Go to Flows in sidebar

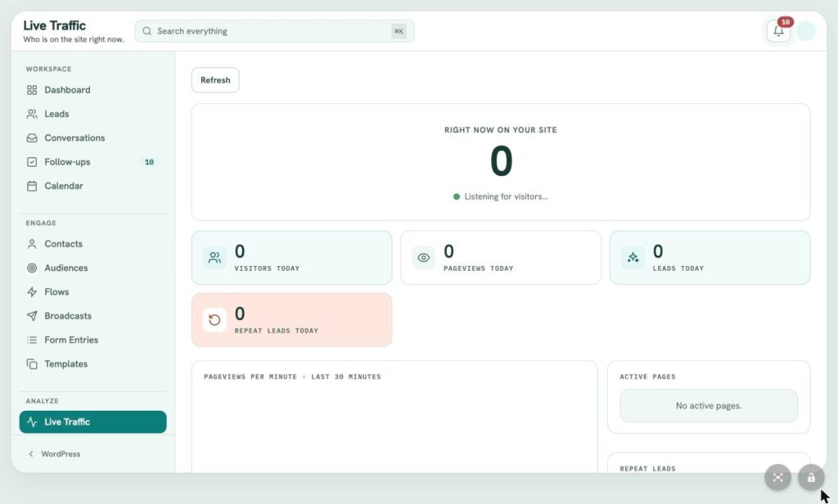tap(92, 292)
